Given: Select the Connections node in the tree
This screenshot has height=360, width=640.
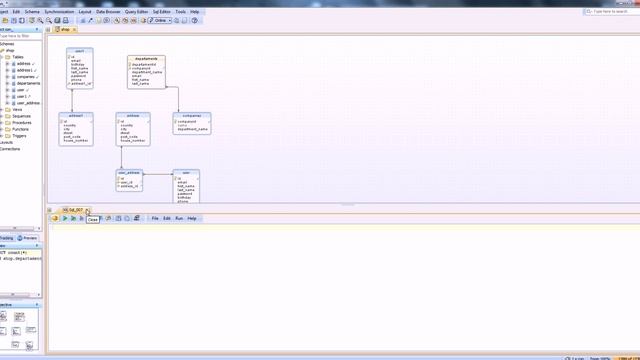Looking at the screenshot, I should (10, 149).
